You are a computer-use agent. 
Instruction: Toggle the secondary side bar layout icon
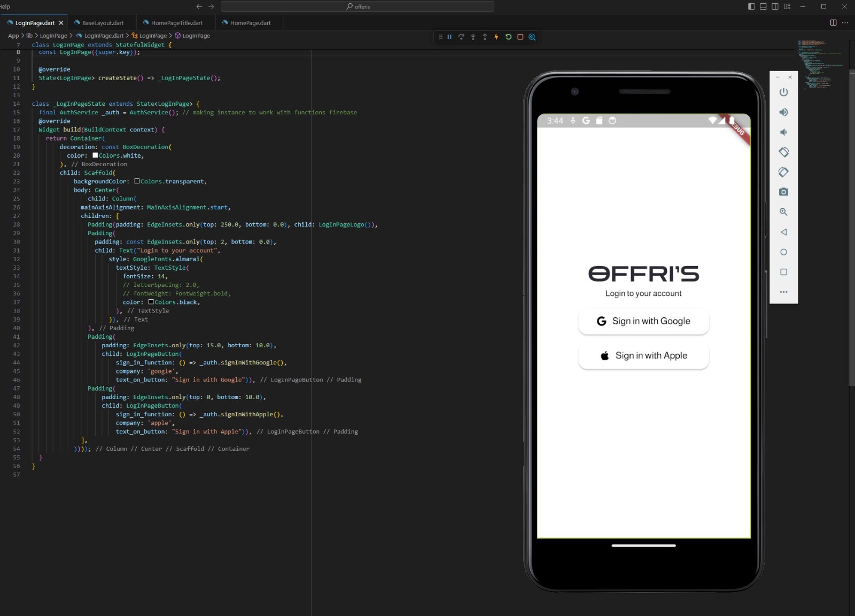[x=775, y=6]
